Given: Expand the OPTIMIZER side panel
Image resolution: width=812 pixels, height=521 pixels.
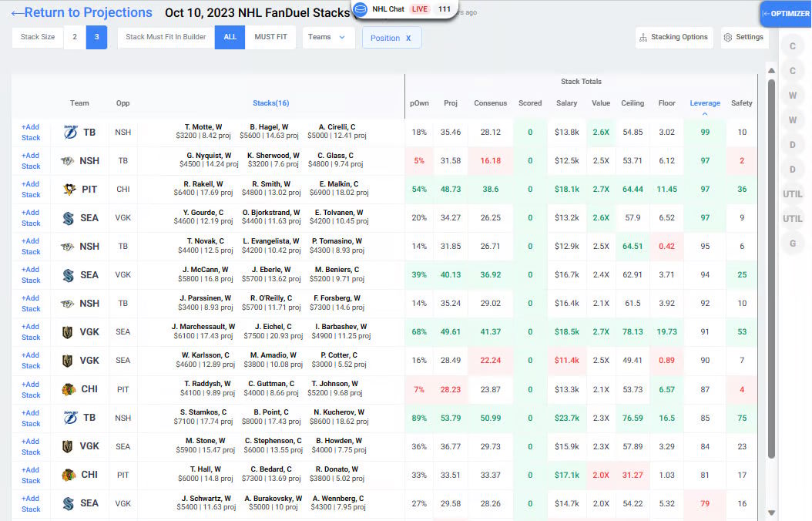Looking at the screenshot, I should click(x=786, y=13).
